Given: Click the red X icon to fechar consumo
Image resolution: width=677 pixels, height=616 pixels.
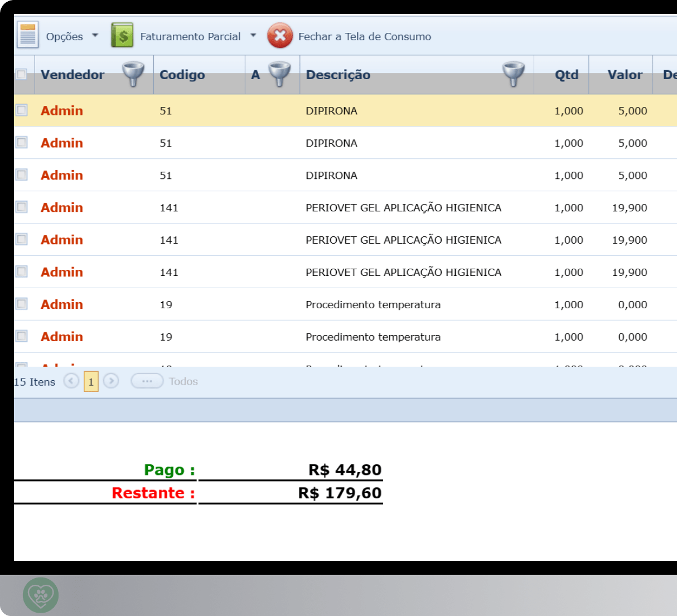Looking at the screenshot, I should pos(281,35).
